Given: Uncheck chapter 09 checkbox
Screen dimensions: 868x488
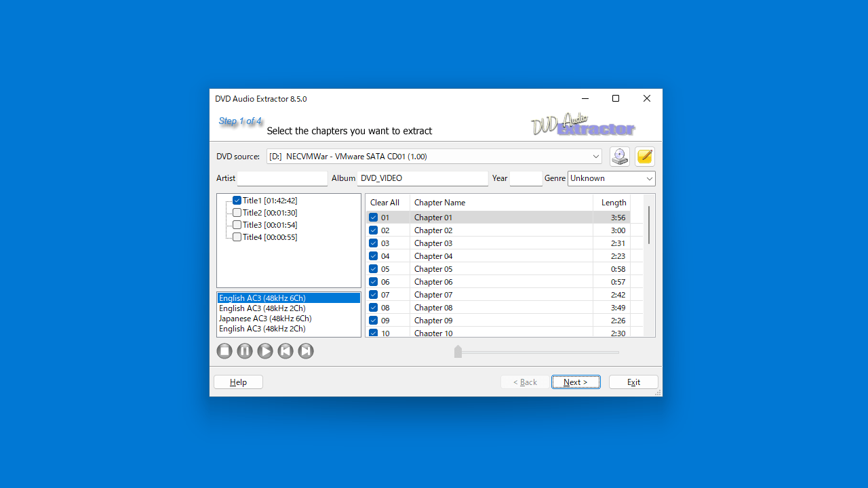Looking at the screenshot, I should [373, 321].
